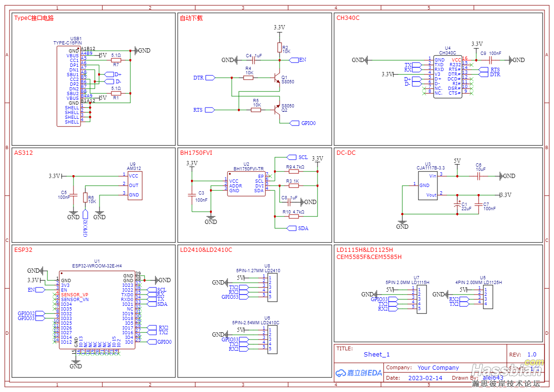Image resolution: width=554 pixels, height=392 pixels.
Task: Select the U3 CJA1117B-3.3 regulator body
Action: point(428,186)
